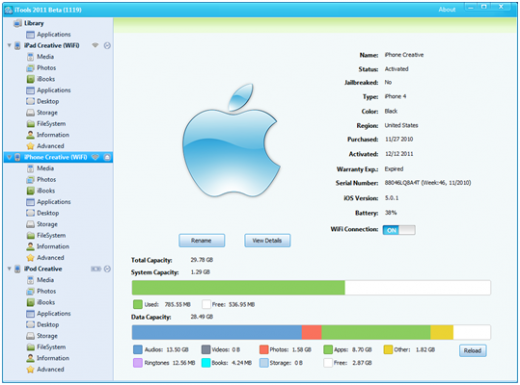Collapse the iPod Creative tree node

[x=9, y=269]
